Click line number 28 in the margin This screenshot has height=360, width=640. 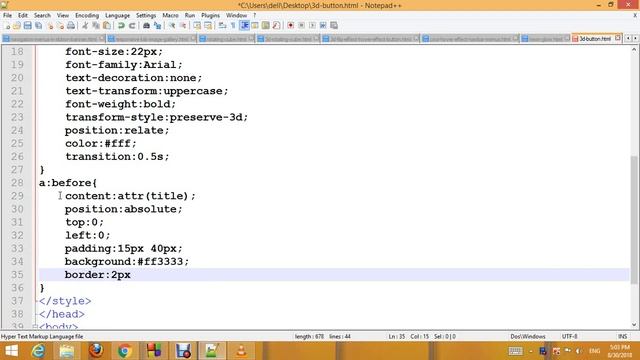pyautogui.click(x=17, y=183)
